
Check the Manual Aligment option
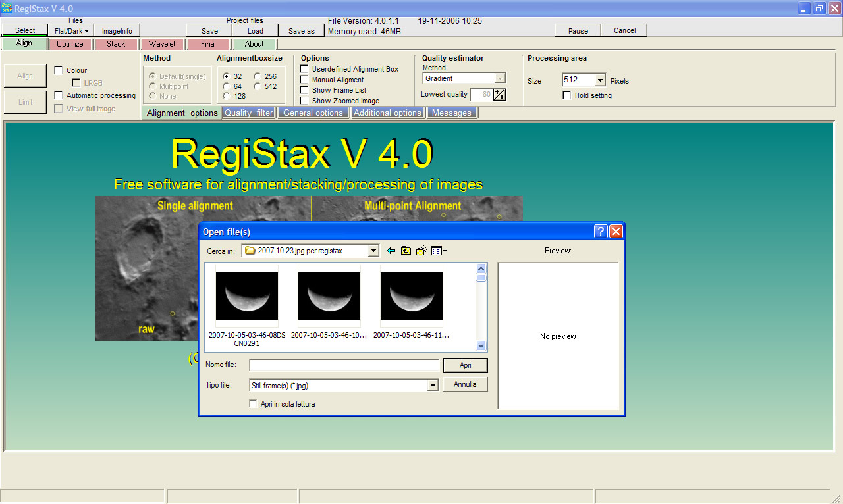(x=304, y=80)
